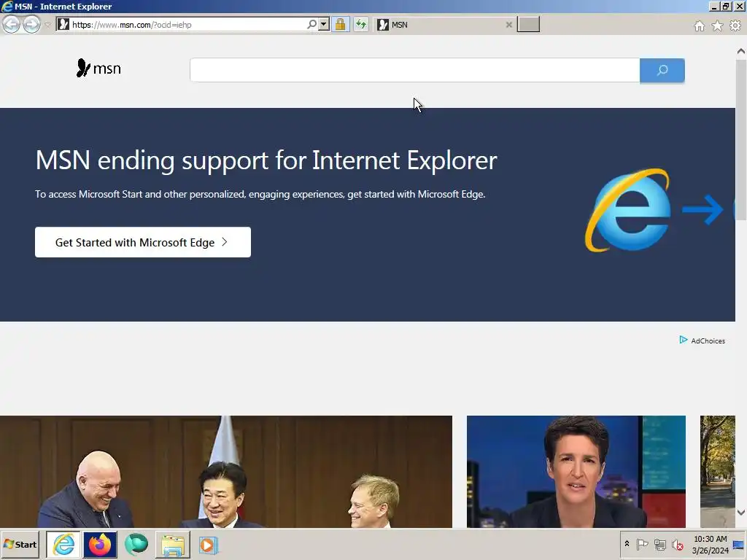
Task: Click the Refresh page button
Action: pos(361,24)
